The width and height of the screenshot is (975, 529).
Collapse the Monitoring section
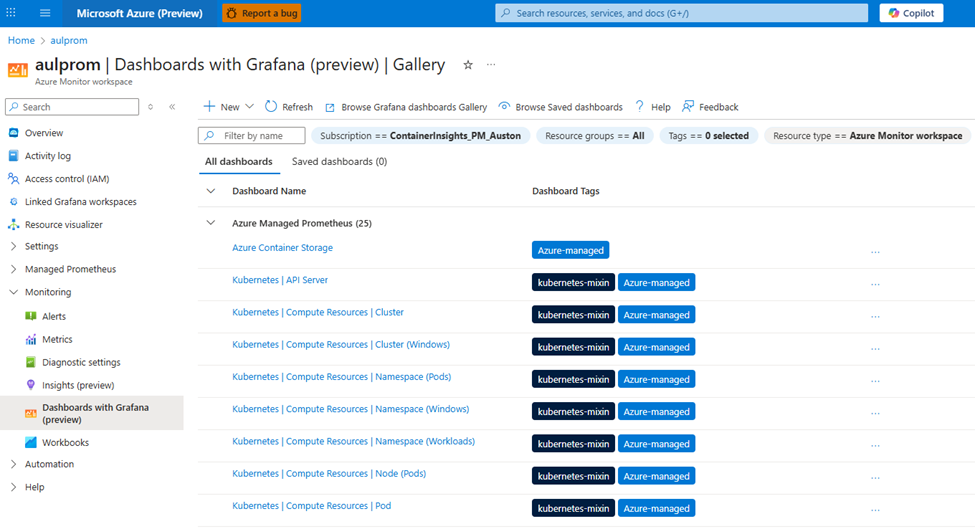coord(47,292)
